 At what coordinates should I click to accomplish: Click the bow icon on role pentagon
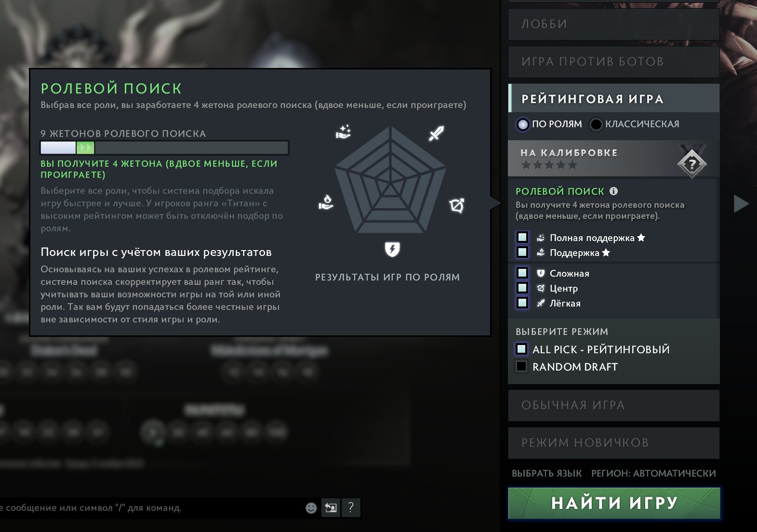point(457,206)
